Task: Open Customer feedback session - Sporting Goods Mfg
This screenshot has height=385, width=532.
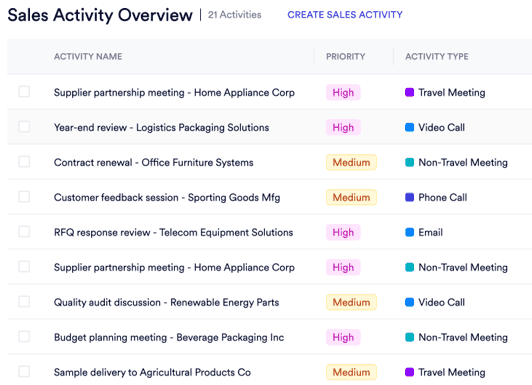Action: coord(167,197)
